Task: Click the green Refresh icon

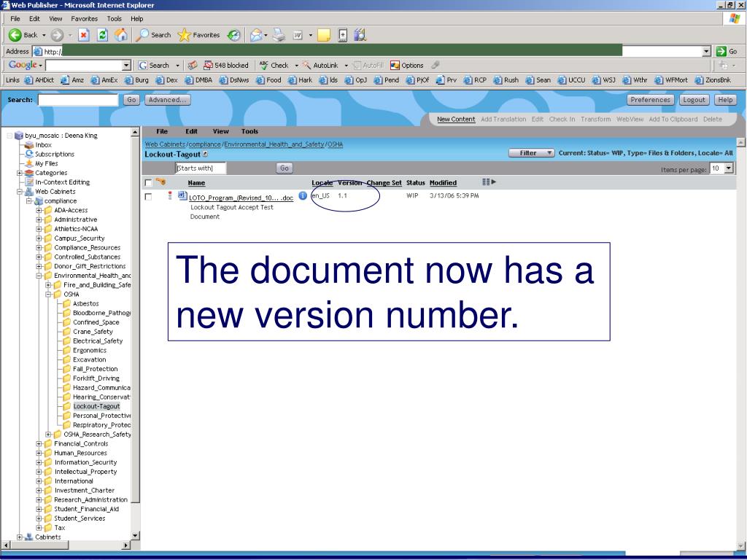Action: pos(102,35)
